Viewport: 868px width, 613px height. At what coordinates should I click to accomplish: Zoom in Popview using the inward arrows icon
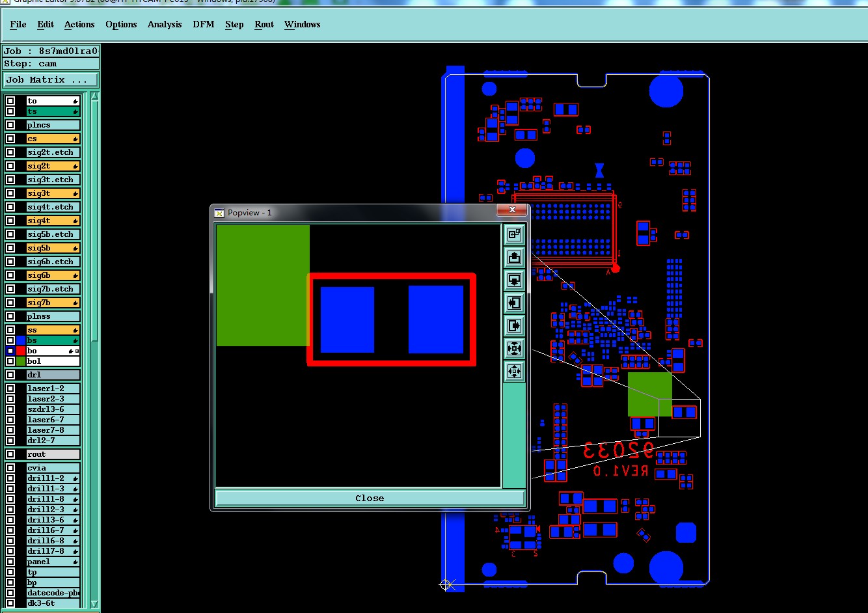tap(514, 348)
